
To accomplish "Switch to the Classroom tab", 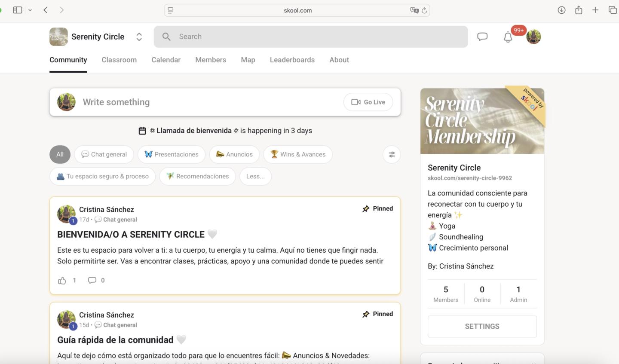I will 119,60.
